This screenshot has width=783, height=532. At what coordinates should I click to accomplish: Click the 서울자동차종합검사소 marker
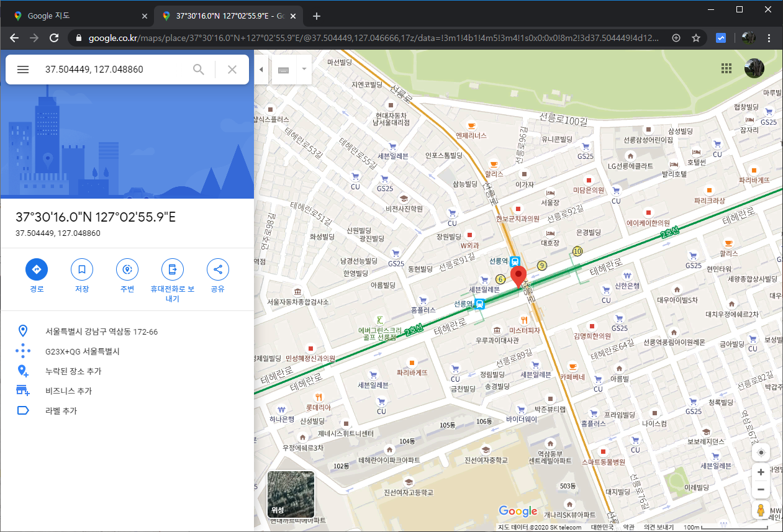coord(297,291)
